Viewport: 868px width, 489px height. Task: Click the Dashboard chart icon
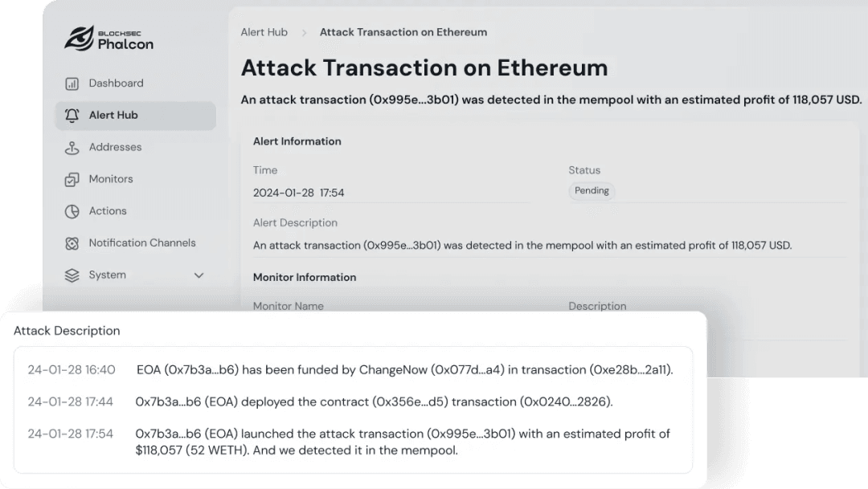click(x=72, y=84)
